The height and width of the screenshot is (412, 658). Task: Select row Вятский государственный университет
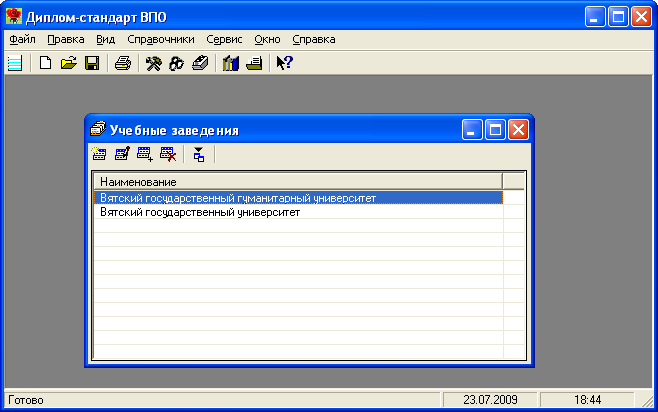(x=200, y=212)
